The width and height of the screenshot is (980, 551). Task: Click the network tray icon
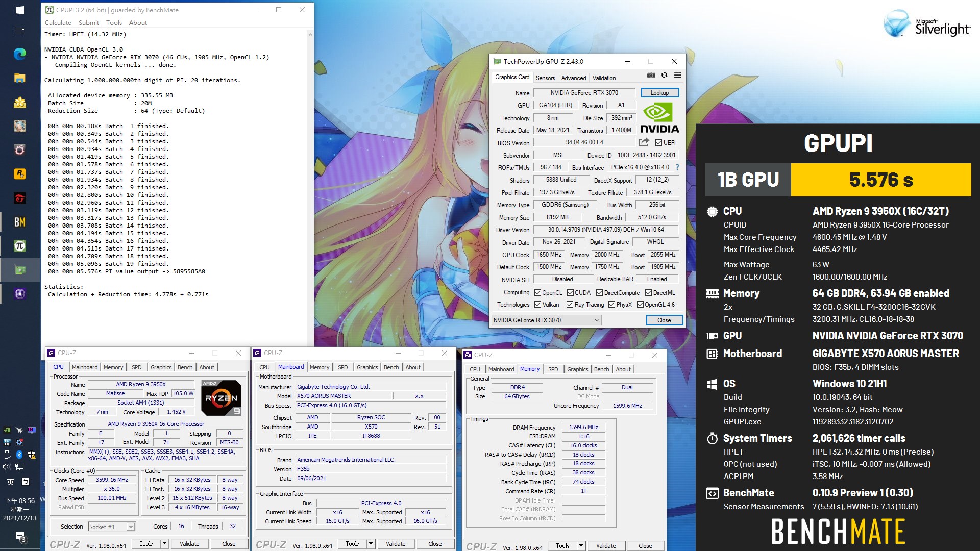tap(19, 467)
